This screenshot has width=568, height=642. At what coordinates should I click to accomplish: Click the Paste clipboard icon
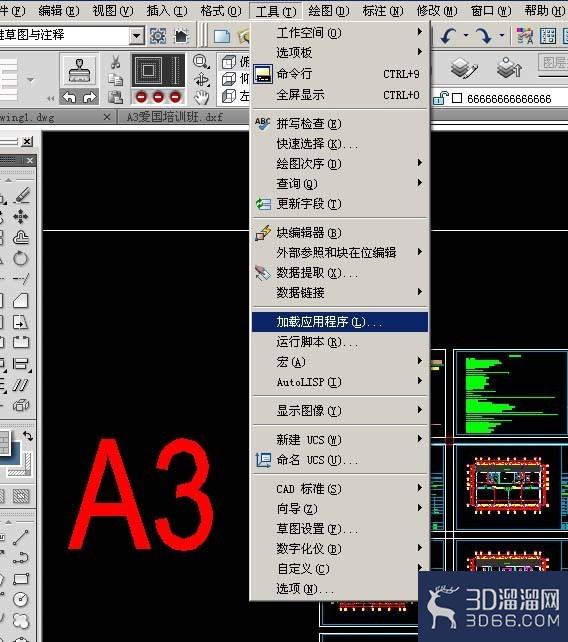point(115,97)
